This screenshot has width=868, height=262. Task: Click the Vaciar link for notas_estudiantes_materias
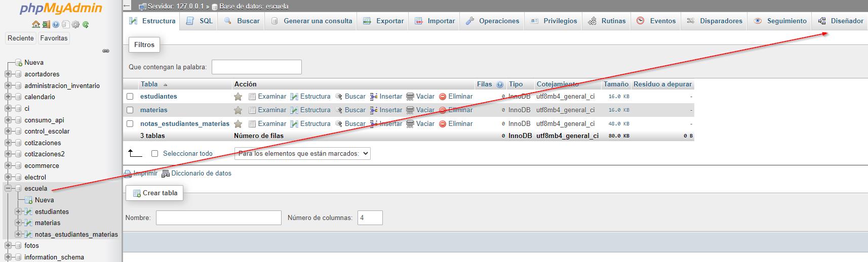point(425,124)
